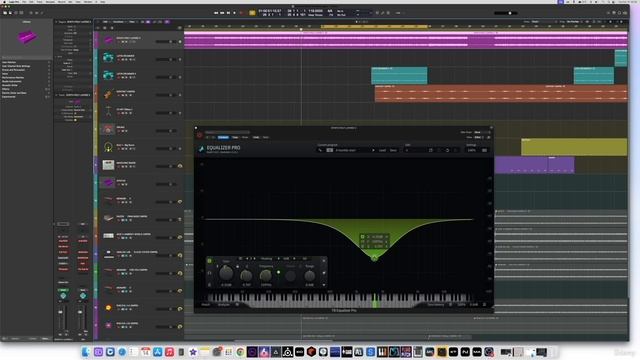Close the band panel with its X
Viewport: 640px width, 360px height.
(x=324, y=260)
